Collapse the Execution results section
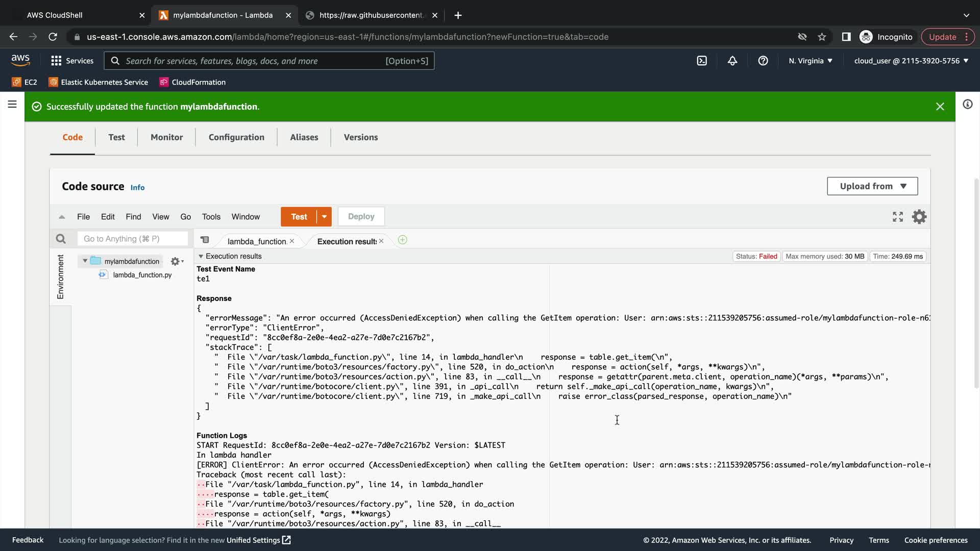This screenshot has width=980, height=551. 201,256
